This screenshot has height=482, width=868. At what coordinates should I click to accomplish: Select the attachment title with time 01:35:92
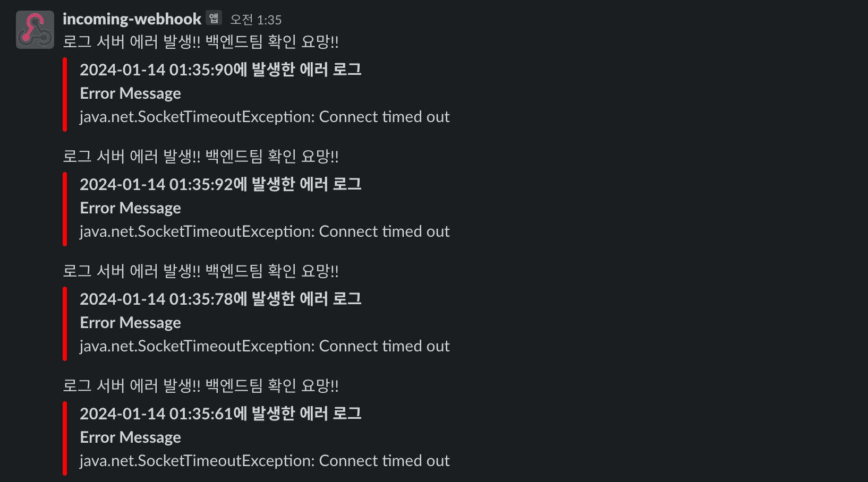click(x=220, y=184)
